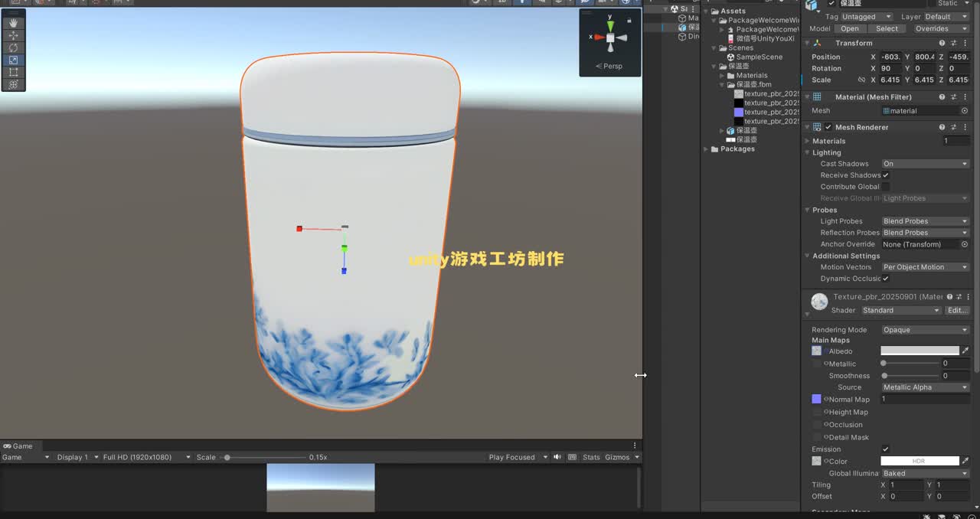Change the Shader dropdown from Standard
Viewport: 980px width, 519px height.
tap(901, 310)
